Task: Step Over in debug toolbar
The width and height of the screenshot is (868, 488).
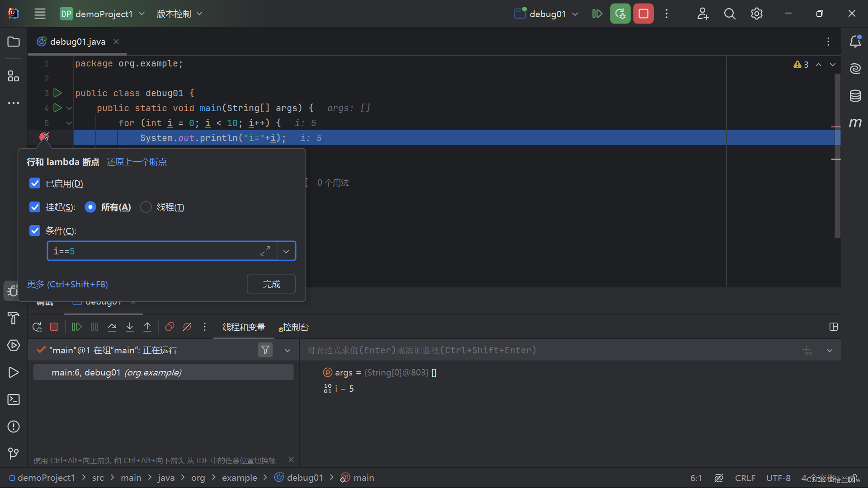Action: [x=112, y=327]
